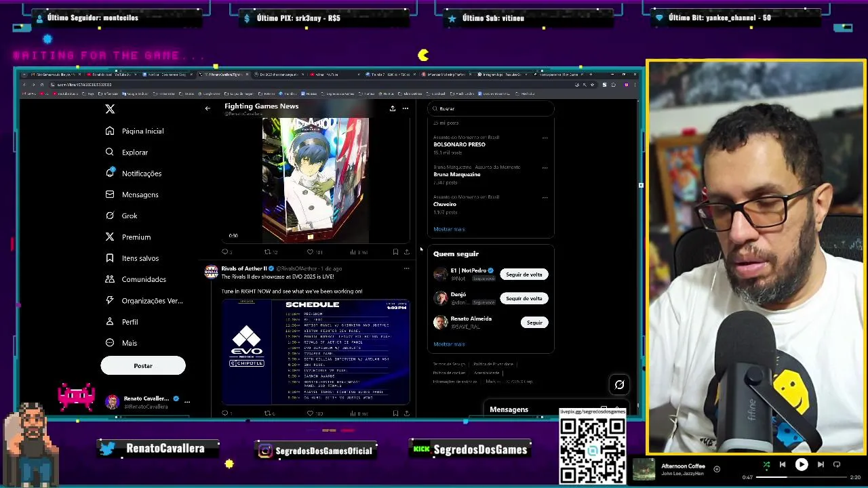868x488 pixels.
Task: Open Notificações in the sidebar
Action: (x=134, y=174)
